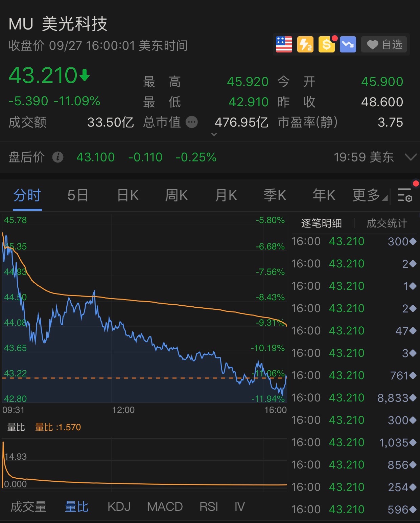
Task: Tap the US flag market icon
Action: [x=284, y=44]
